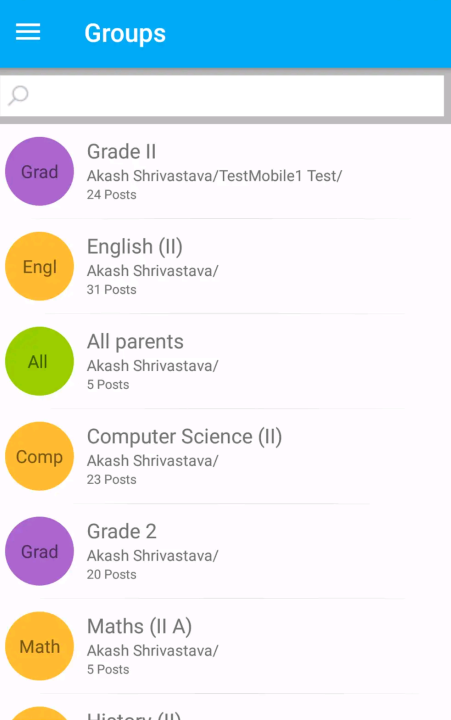Open the All parents group
451x720 pixels.
pyautogui.click(x=226, y=361)
